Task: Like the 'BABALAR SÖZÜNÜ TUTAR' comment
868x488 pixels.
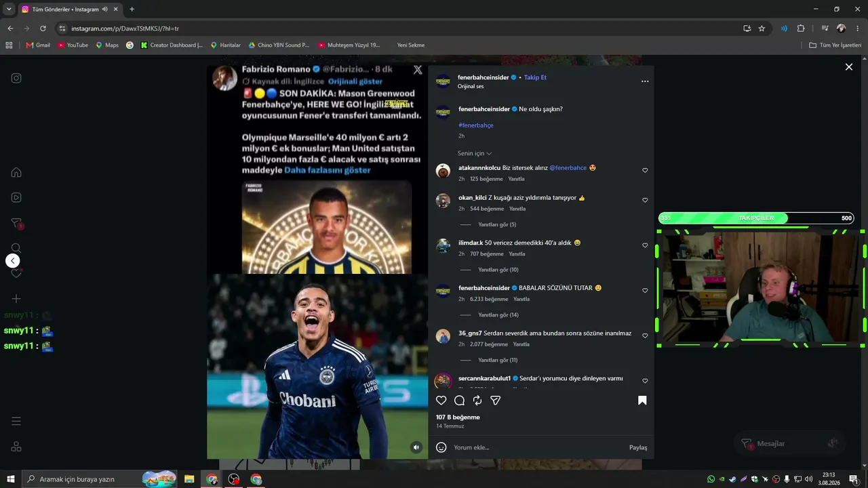Action: coord(645,290)
